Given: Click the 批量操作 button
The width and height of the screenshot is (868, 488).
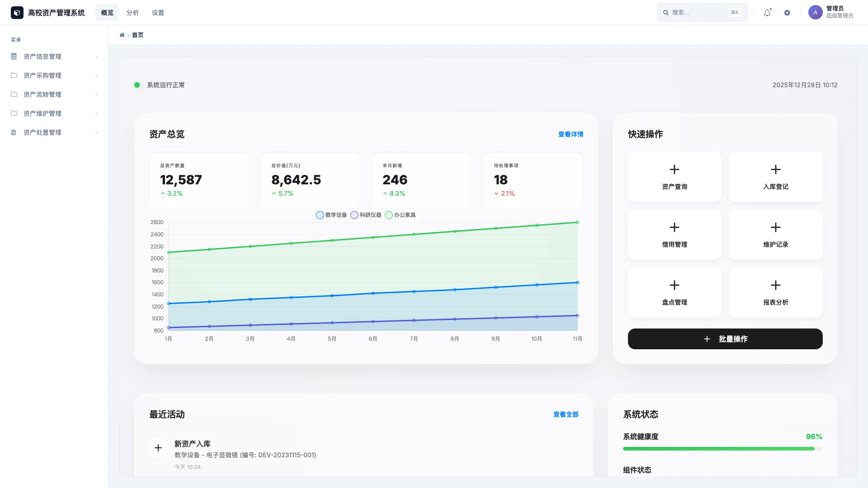Looking at the screenshot, I should click(x=725, y=338).
